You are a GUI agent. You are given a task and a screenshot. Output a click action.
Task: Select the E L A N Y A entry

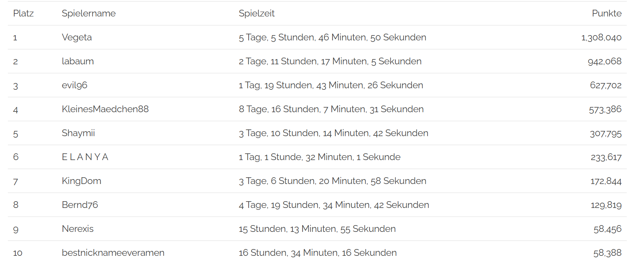click(85, 157)
